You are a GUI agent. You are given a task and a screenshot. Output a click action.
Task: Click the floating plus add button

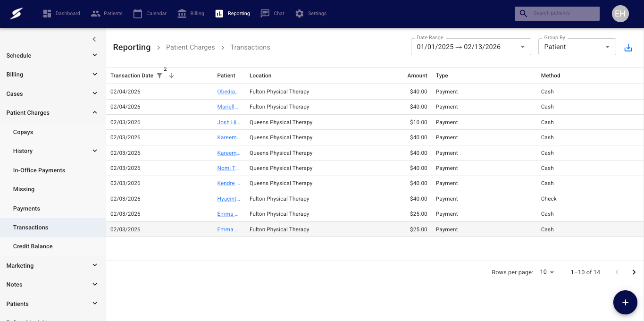[625, 303]
